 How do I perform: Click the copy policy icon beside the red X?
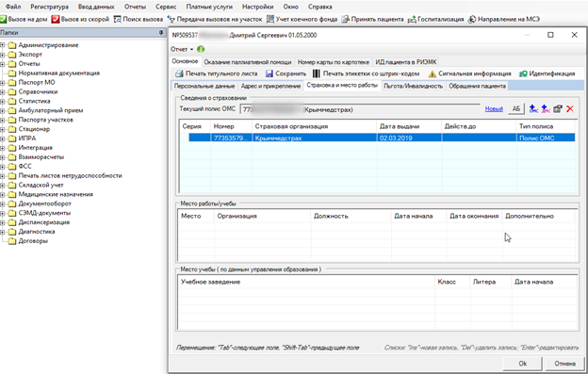point(558,108)
